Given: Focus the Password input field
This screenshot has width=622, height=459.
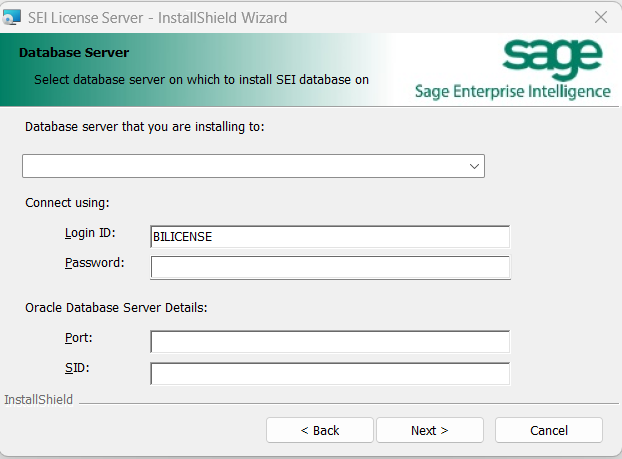Looking at the screenshot, I should click(x=330, y=267).
